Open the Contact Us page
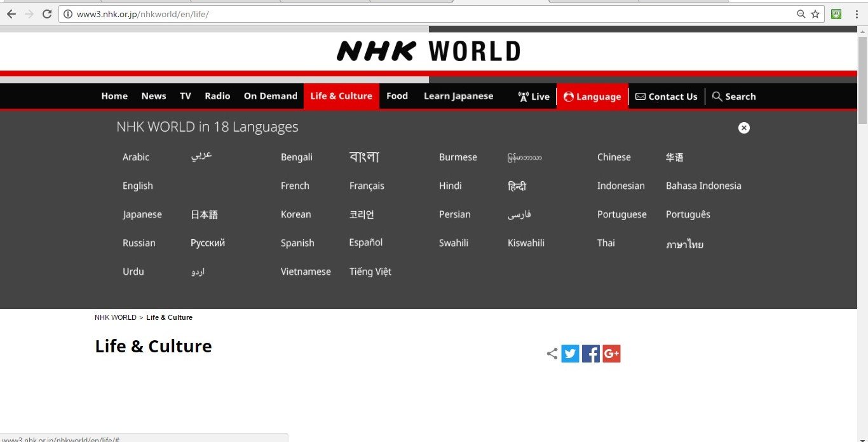 (667, 97)
